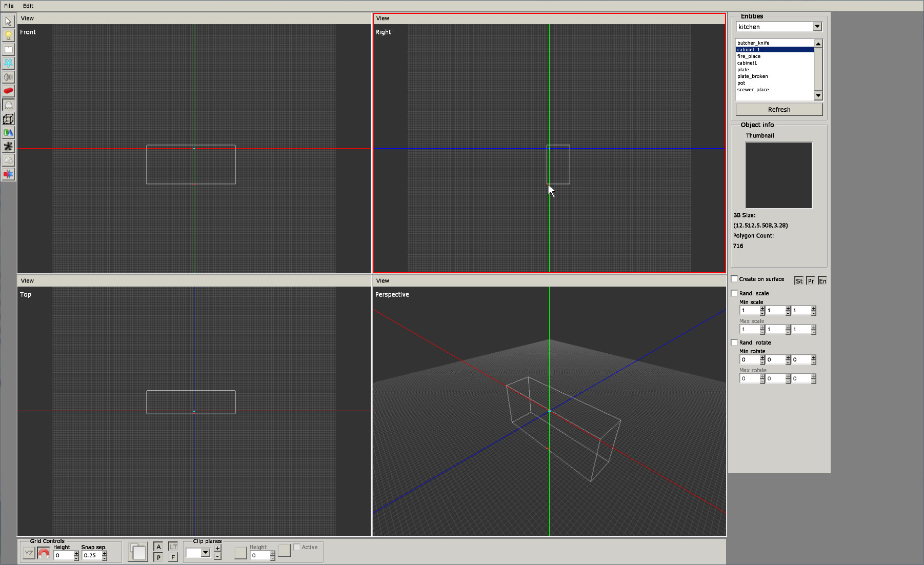Open the File menu
The height and width of the screenshot is (565, 924).
click(9, 6)
